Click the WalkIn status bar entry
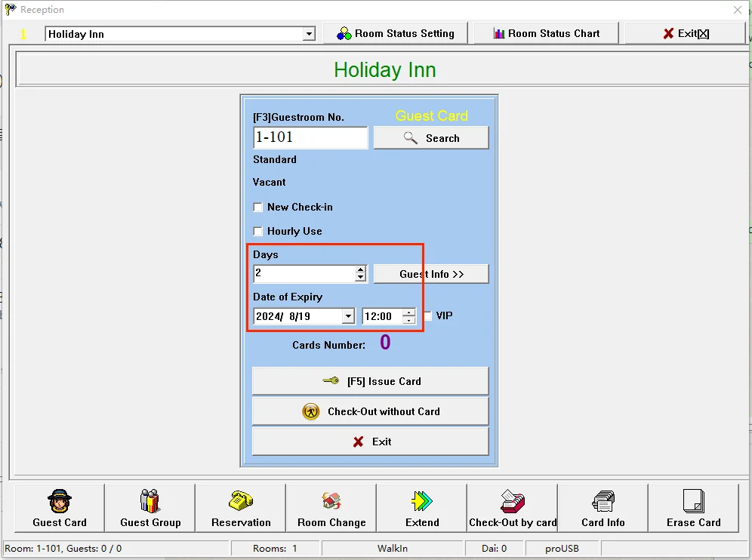 click(393, 549)
